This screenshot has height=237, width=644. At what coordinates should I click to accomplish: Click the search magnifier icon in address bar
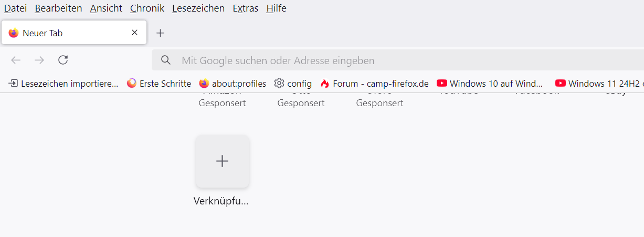pos(166,60)
